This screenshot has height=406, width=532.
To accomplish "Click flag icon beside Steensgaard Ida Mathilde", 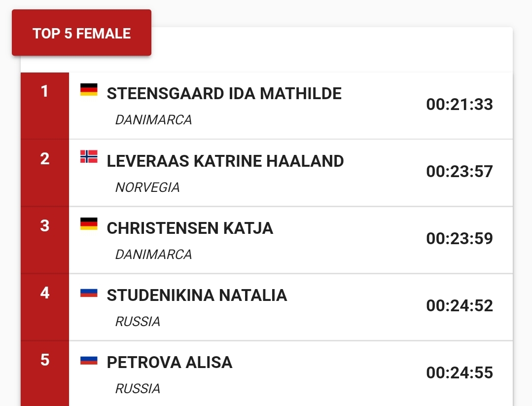I will click(x=89, y=90).
